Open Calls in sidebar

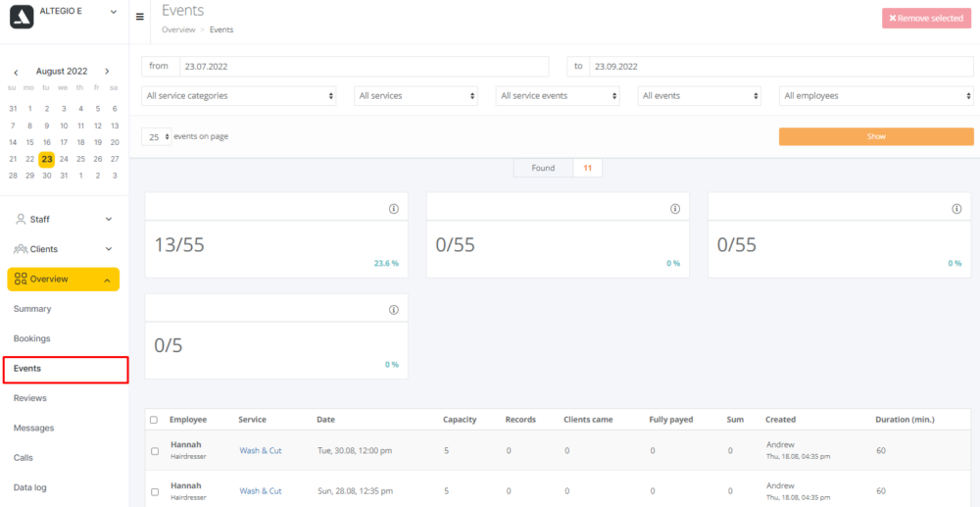pos(24,458)
